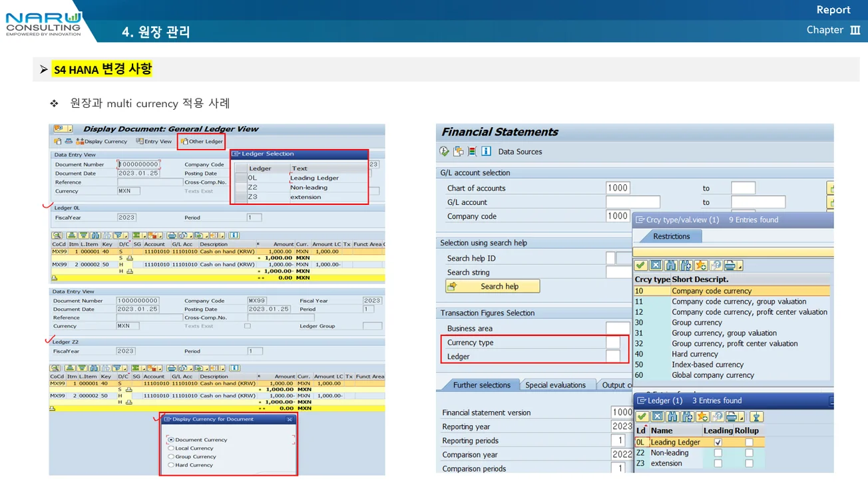Switch to the Special evaluations tab
The image size is (868, 483).
[555, 385]
